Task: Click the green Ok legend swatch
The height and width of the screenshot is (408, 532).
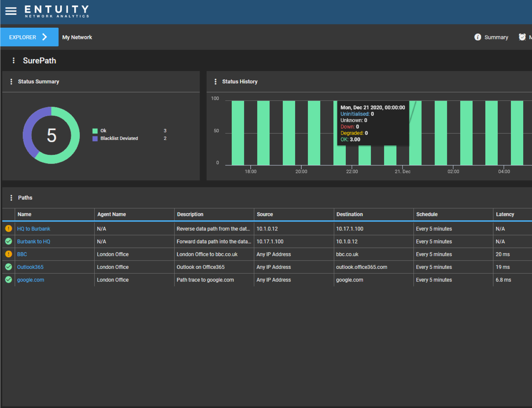Action: coord(96,130)
